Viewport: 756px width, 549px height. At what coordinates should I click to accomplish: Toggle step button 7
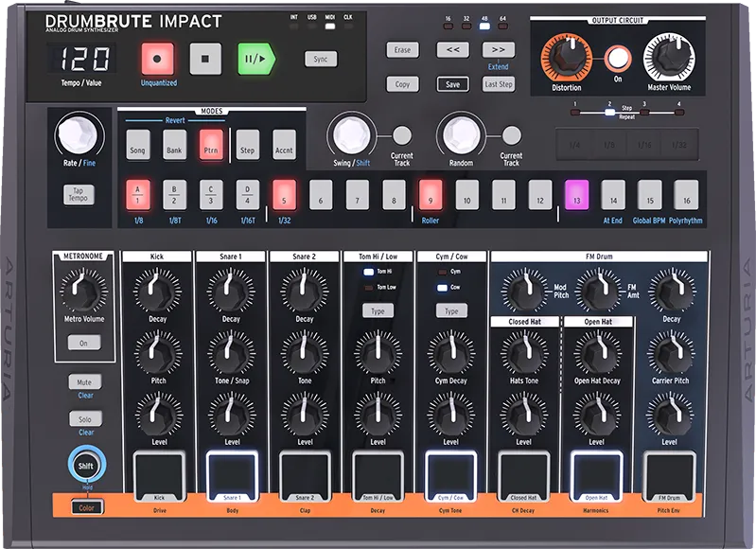point(358,195)
